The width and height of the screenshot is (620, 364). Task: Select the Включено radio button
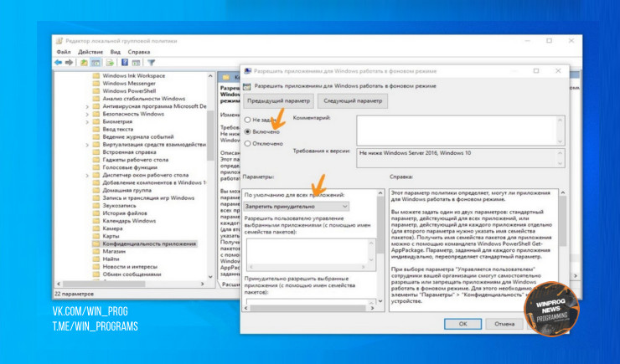[x=247, y=131]
